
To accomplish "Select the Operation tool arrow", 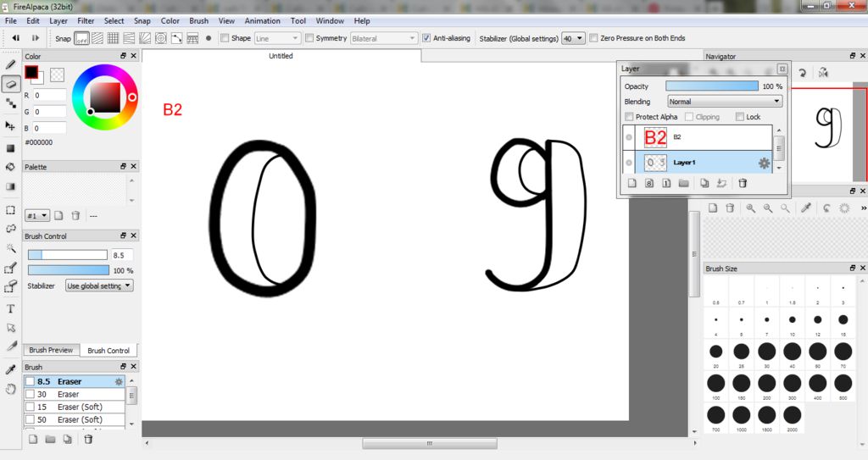I will (x=10, y=328).
